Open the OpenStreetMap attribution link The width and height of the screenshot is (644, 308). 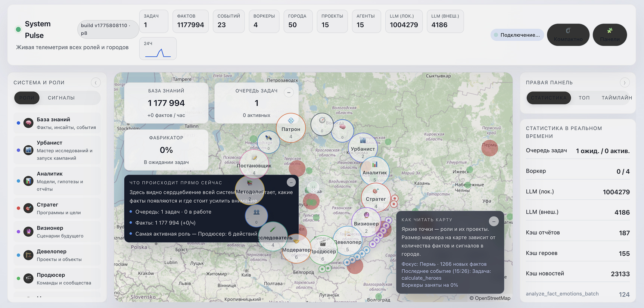pyautogui.click(x=489, y=298)
